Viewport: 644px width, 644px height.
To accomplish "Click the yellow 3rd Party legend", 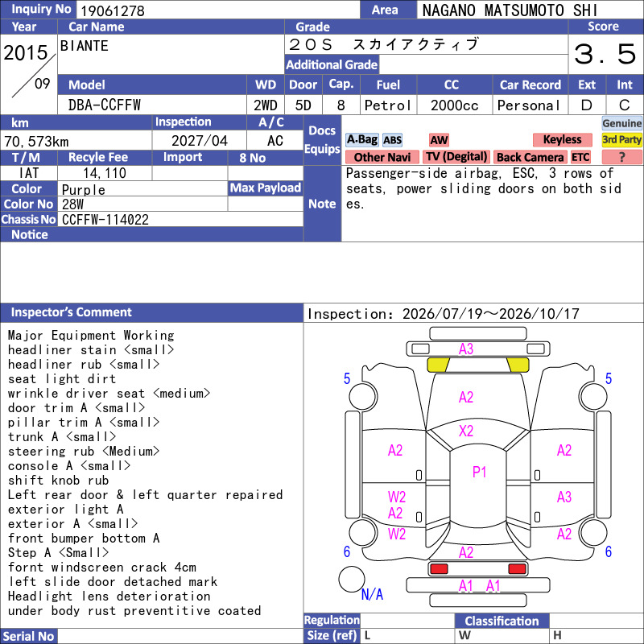I will [x=621, y=139].
